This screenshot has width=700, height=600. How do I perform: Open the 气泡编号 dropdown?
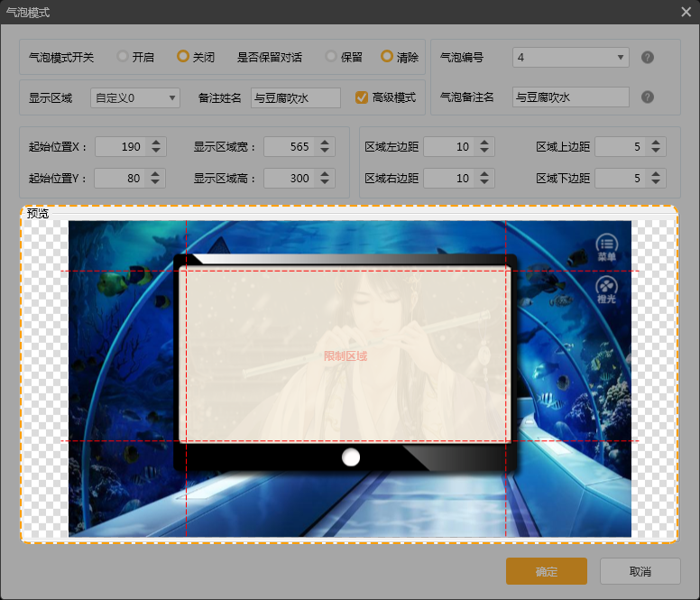(x=570, y=57)
